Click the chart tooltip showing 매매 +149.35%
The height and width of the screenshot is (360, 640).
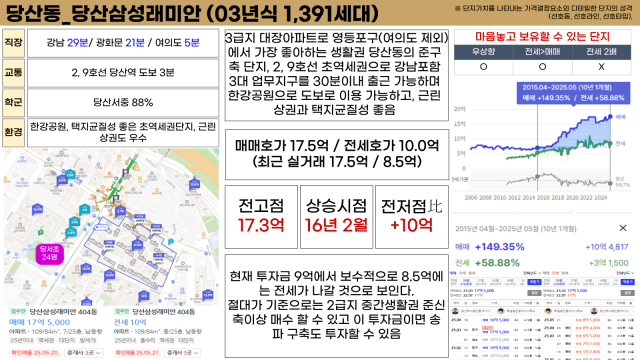573,93
